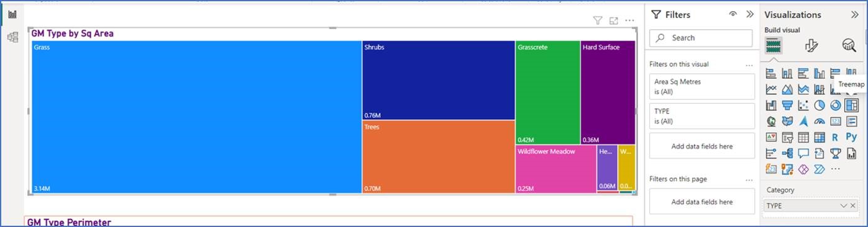Choose the Donut chart visual
This screenshot has width=868, height=227.
(835, 105)
